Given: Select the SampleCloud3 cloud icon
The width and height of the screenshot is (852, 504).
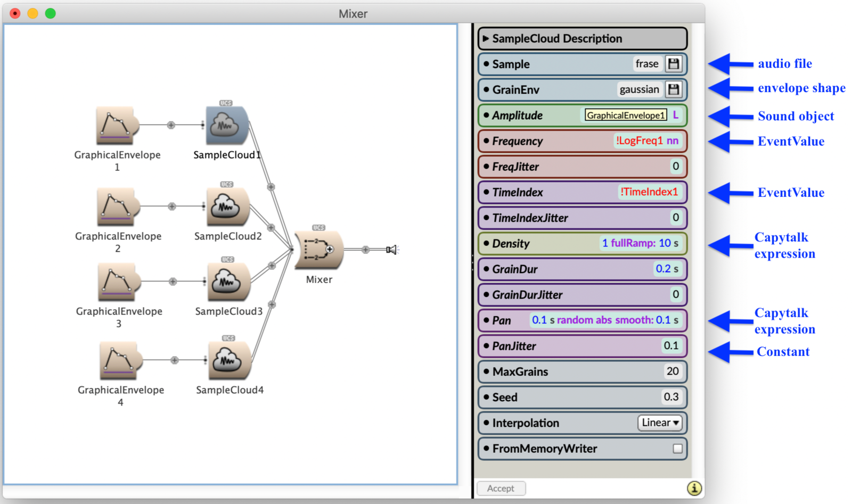Looking at the screenshot, I should click(x=228, y=282).
